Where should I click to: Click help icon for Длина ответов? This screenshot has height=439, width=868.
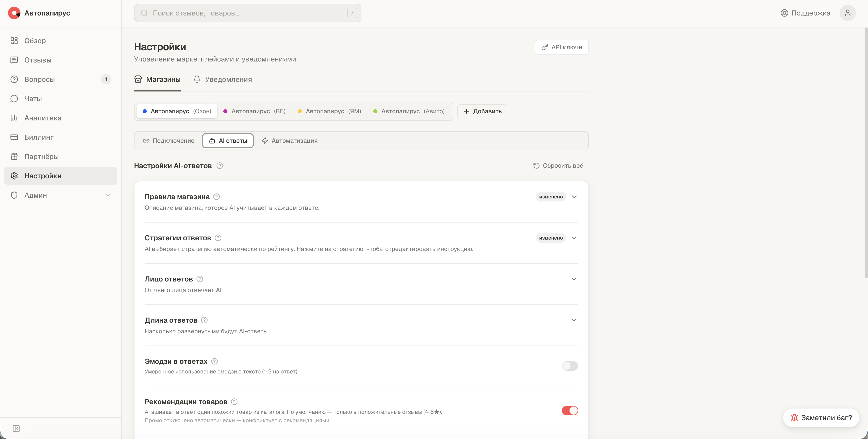point(204,320)
